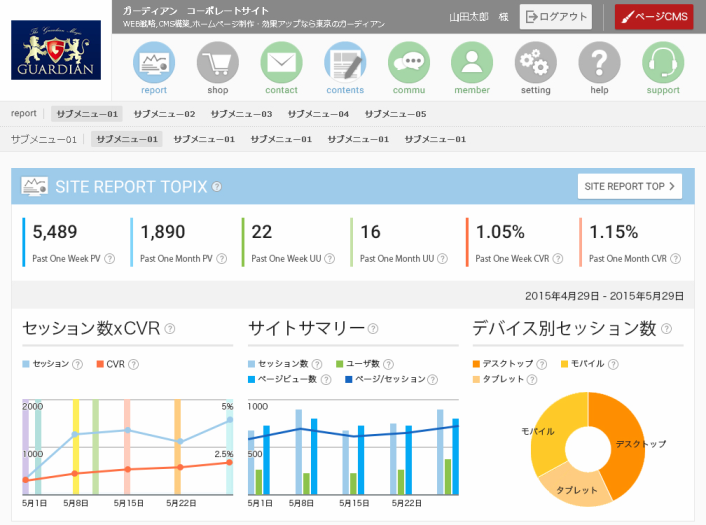706x525 pixels.
Task: Click the 5,489 Past One Week PV value
Action: point(55,232)
